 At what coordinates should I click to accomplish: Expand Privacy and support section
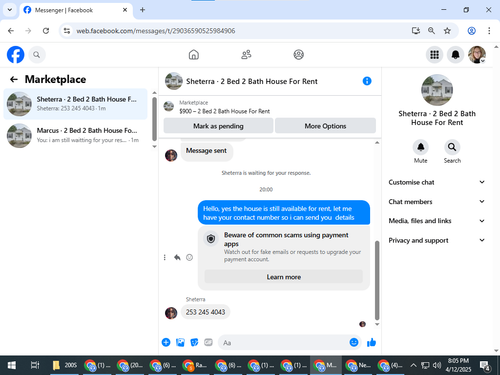point(437,240)
